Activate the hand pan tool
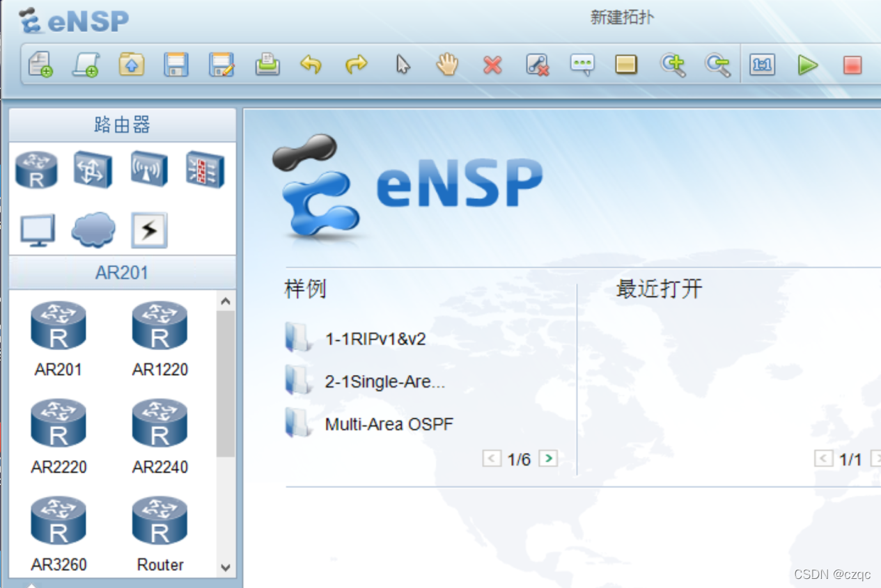Image resolution: width=881 pixels, height=588 pixels. [447, 65]
